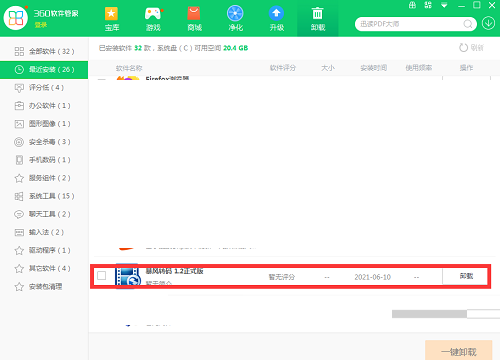The height and width of the screenshot is (360, 500).
Task: Click the magnifier search icon
Action: [x=468, y=24]
